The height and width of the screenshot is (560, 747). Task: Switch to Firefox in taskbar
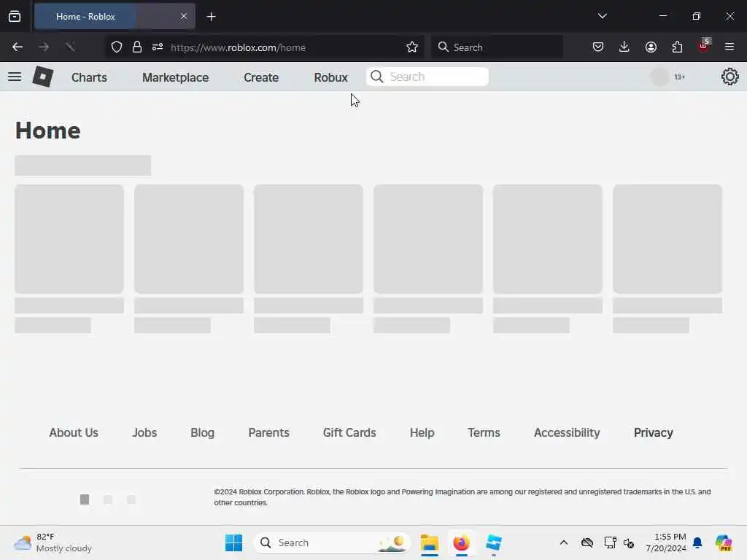pos(461,542)
